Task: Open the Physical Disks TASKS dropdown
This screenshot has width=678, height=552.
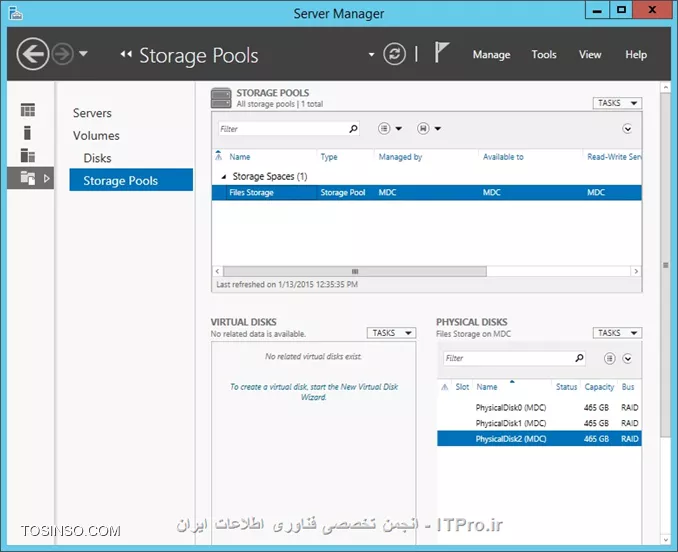Action: pos(617,333)
